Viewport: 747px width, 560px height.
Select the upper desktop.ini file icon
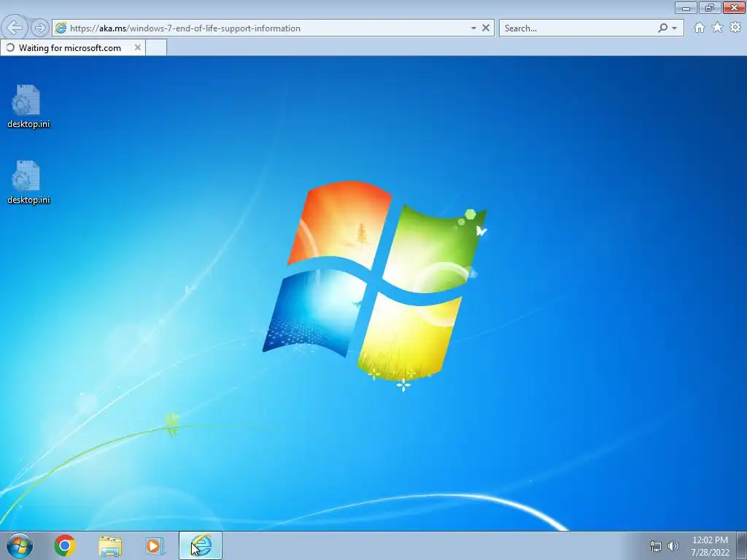28,106
